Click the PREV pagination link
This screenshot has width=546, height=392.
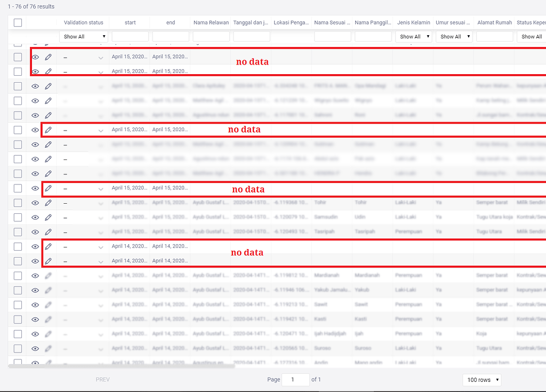102,380
